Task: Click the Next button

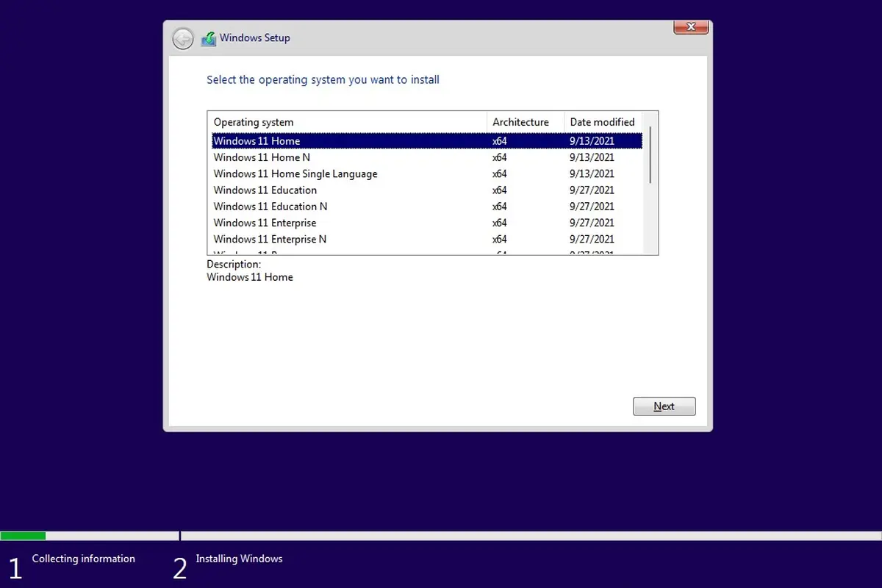Action: (x=664, y=406)
